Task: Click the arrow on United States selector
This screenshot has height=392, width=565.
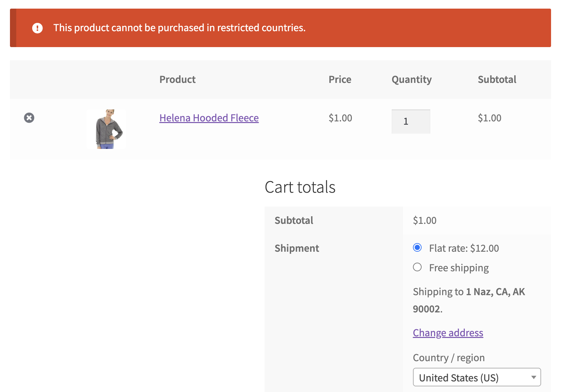Action: point(533,377)
